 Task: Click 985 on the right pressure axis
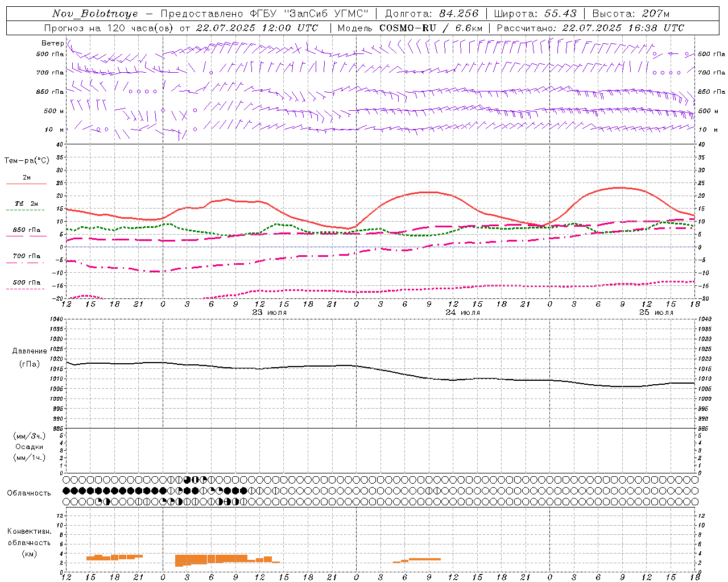[x=704, y=429]
